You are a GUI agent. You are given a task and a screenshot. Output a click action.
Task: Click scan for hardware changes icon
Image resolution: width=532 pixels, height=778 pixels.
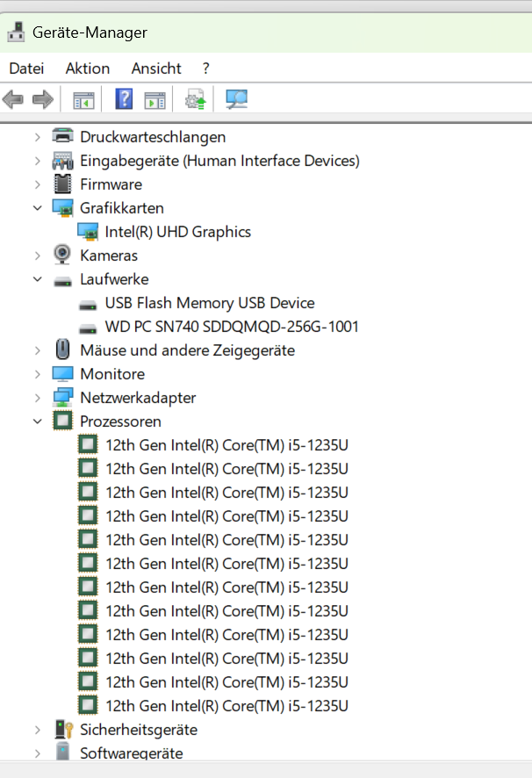pyautogui.click(x=236, y=99)
